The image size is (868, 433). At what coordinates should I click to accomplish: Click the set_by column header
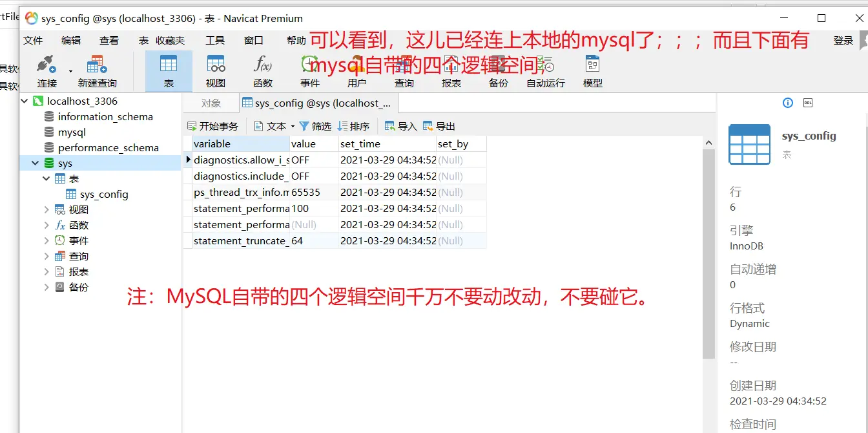click(461, 144)
